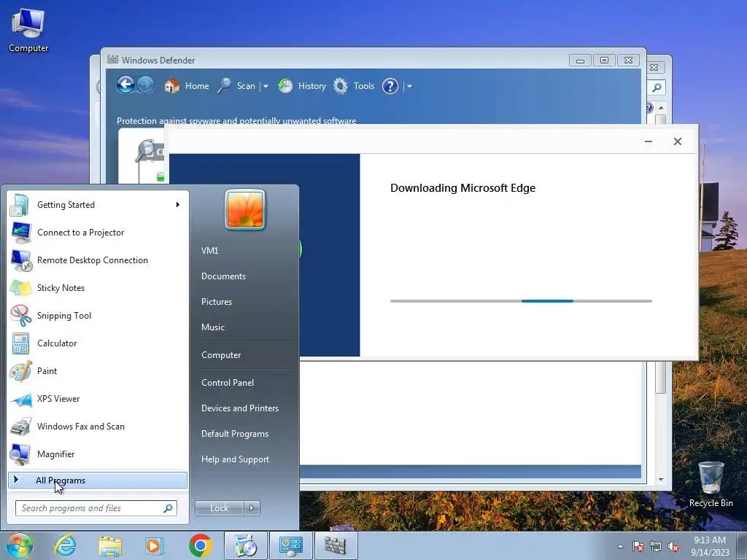Start a Scan from Defender toolbar
Viewport: 747px width, 560px height.
click(x=237, y=86)
